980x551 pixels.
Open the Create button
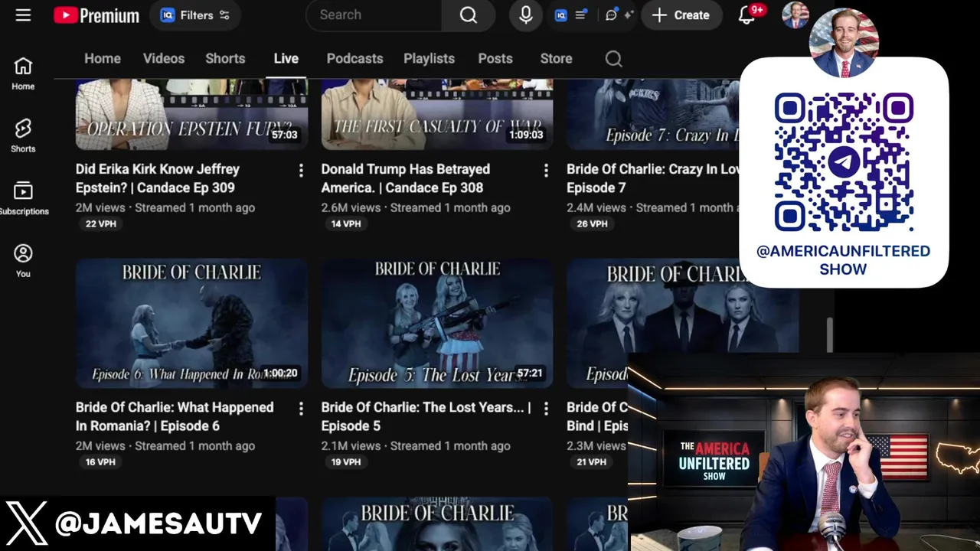(681, 15)
